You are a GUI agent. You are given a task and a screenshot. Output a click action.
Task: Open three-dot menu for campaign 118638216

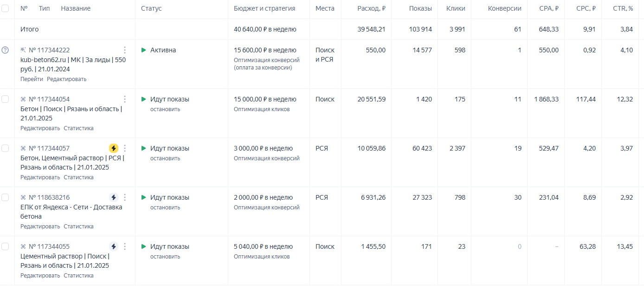pyautogui.click(x=124, y=197)
